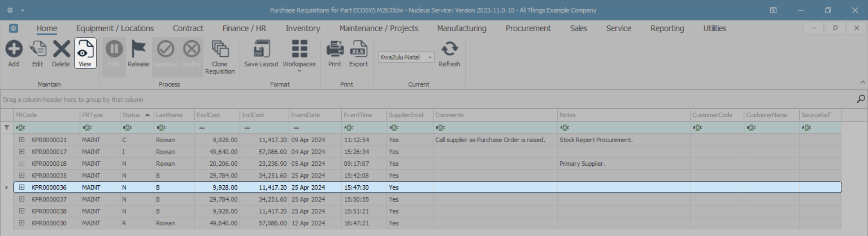Screen dimensions: 868x236
Task: Click the Add requisition icon
Action: pyautogui.click(x=14, y=49)
